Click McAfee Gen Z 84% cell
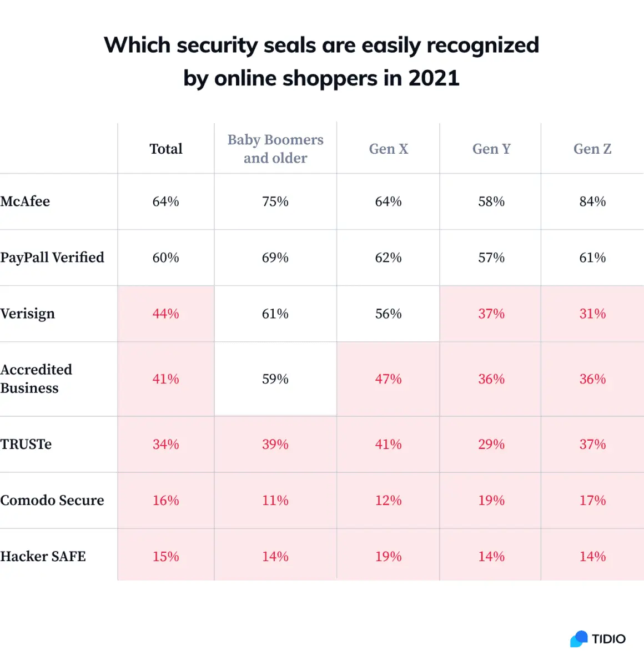Screen dimensions: 644x666 coord(592,201)
